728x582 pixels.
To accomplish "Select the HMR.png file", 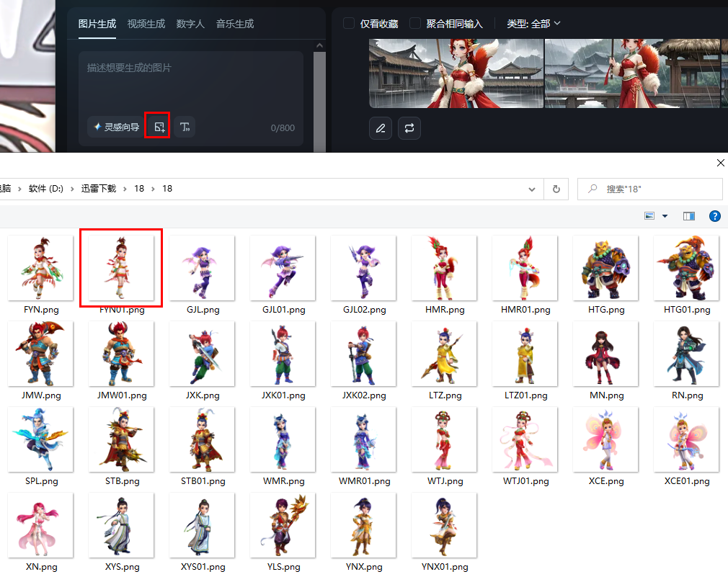I will tap(444, 275).
